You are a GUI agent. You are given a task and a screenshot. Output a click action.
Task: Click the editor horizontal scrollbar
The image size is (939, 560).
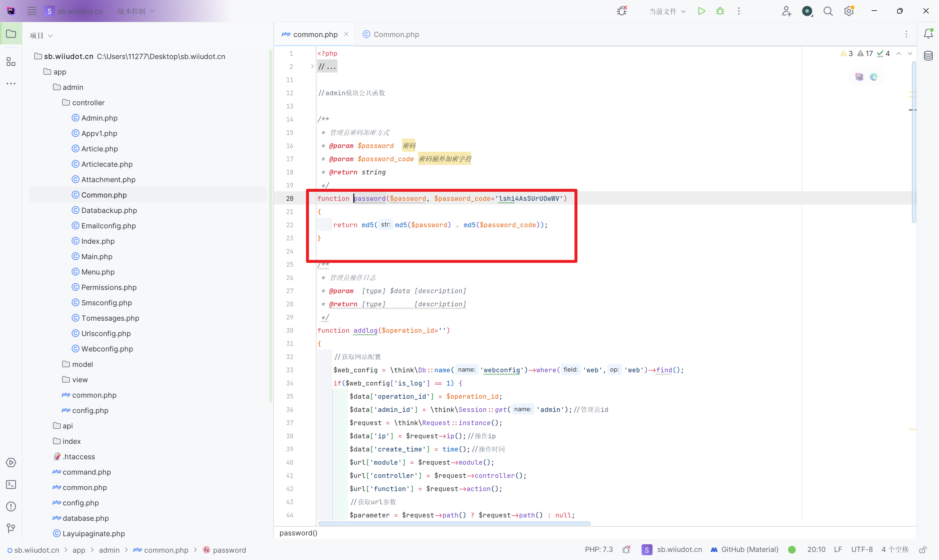[x=454, y=524]
